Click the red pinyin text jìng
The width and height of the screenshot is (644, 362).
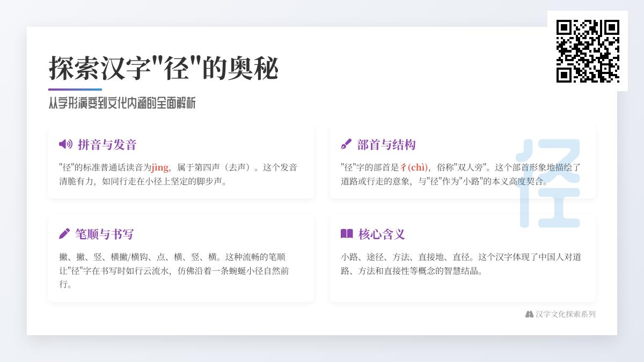tap(160, 167)
